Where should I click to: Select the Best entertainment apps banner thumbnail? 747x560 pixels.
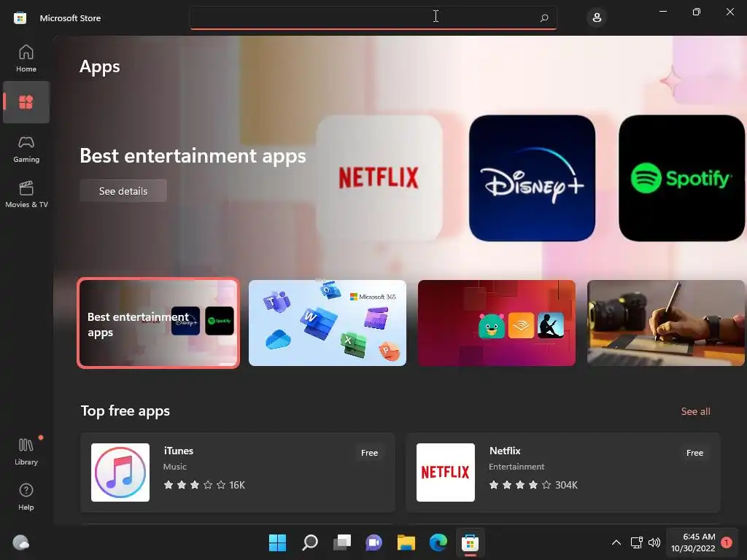(158, 323)
